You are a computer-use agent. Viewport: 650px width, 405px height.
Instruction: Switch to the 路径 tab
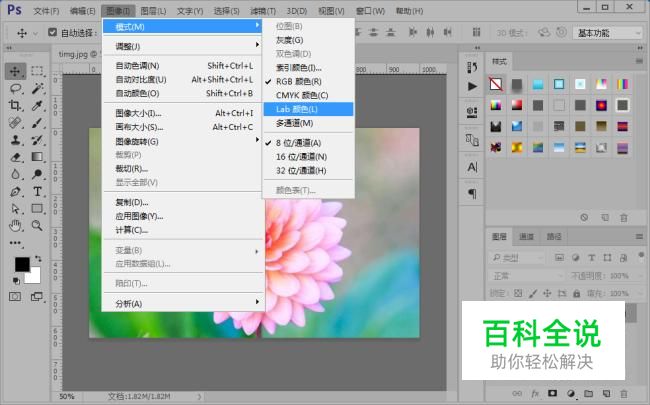coord(553,236)
